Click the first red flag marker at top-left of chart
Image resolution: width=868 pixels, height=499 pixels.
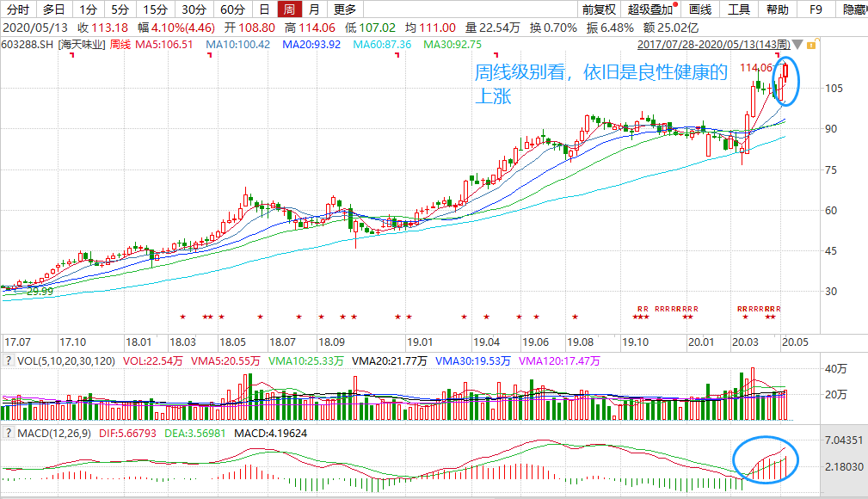pos(72,55)
